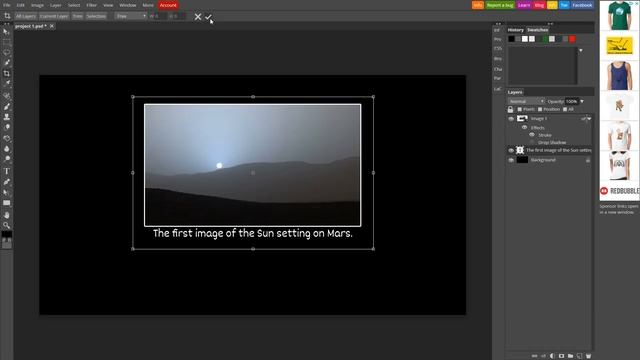Image resolution: width=640 pixels, height=360 pixels.
Task: Open the blend mode Normal dropdown
Action: tap(526, 101)
